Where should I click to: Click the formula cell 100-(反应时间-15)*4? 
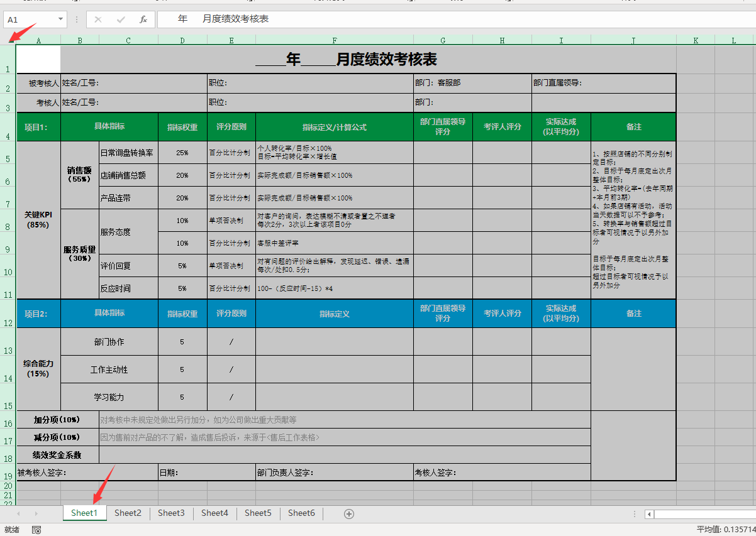pos(335,288)
